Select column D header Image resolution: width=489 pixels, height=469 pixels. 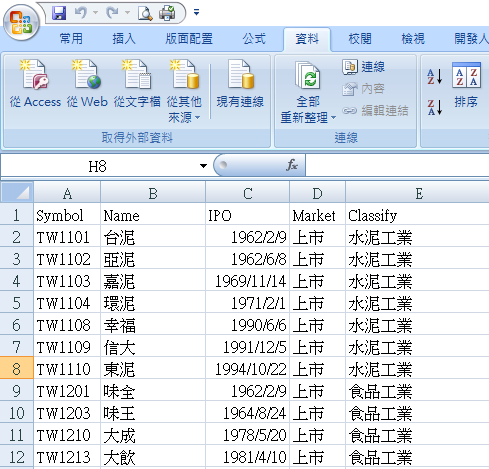click(318, 193)
